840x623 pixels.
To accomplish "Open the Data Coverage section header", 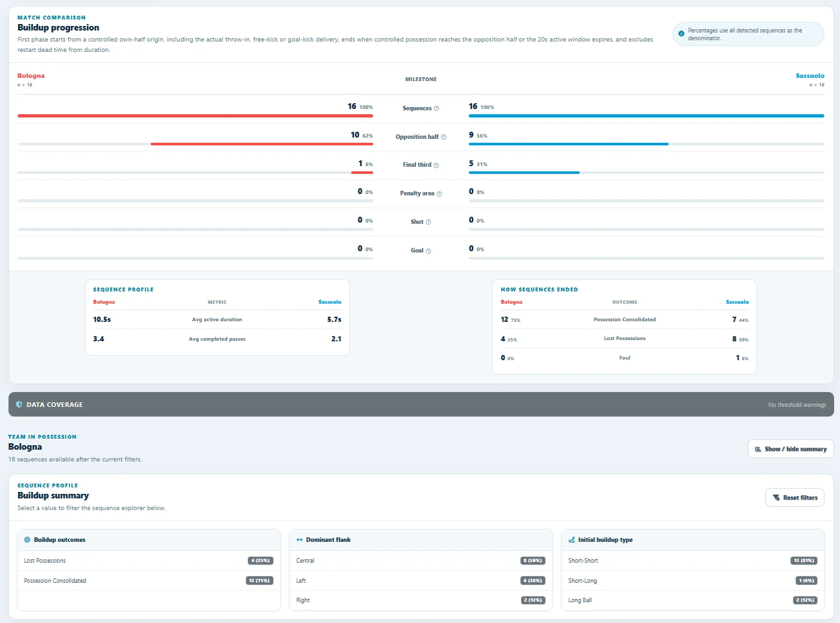I will [x=421, y=404].
